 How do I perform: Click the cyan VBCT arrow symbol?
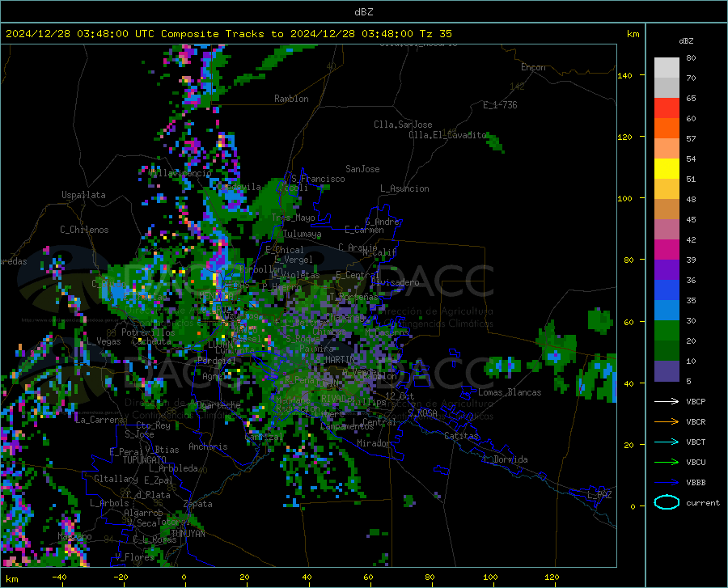pyautogui.click(x=667, y=442)
